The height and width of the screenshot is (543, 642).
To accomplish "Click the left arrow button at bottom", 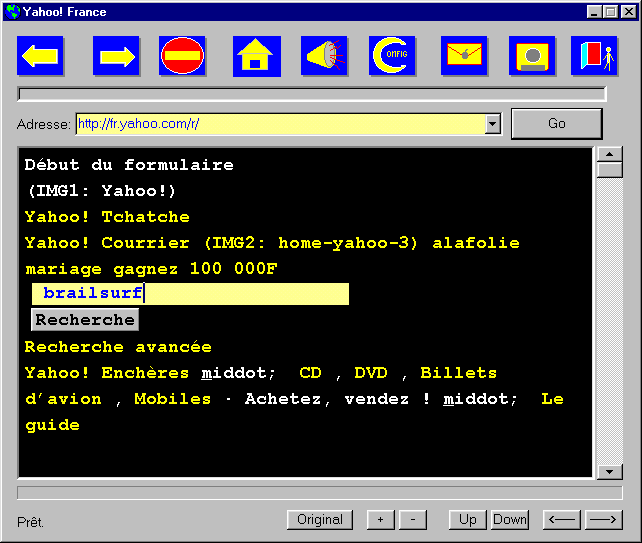I will [x=562, y=520].
